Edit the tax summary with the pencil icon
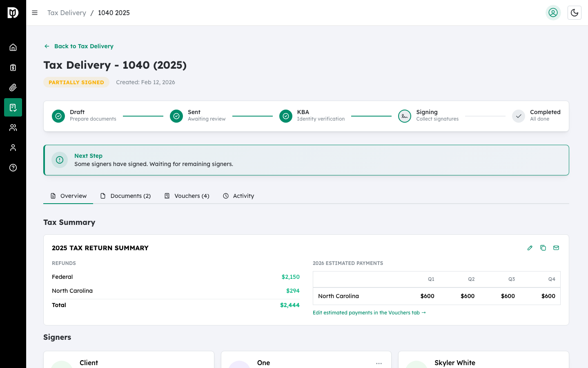588x368 pixels. tap(530, 248)
